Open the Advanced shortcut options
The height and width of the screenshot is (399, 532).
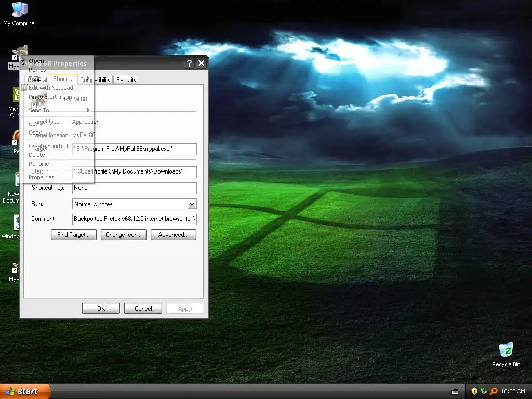pos(174,234)
